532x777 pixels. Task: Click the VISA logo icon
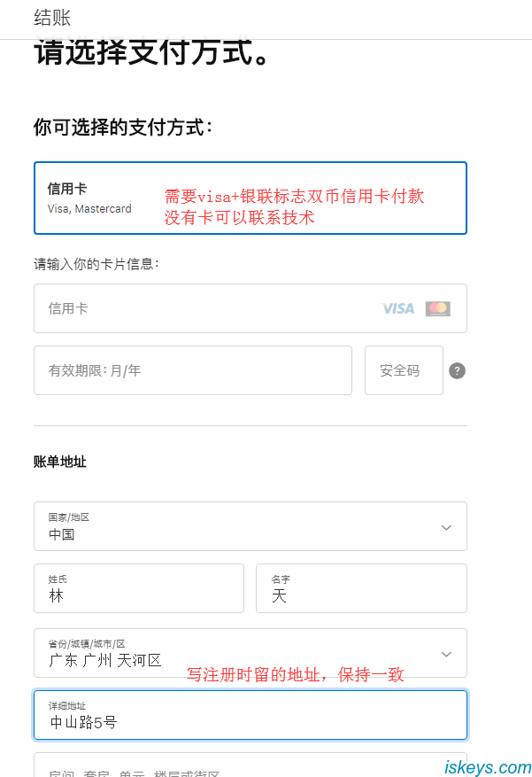397,308
